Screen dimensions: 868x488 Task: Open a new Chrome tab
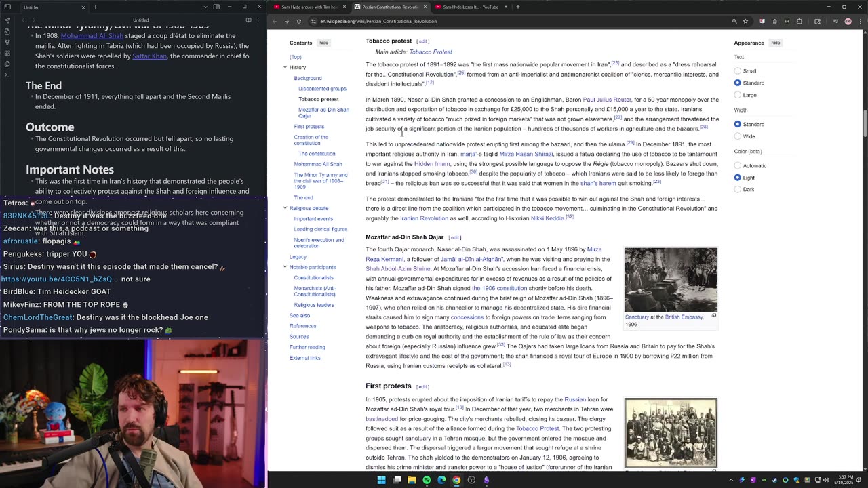tap(517, 7)
